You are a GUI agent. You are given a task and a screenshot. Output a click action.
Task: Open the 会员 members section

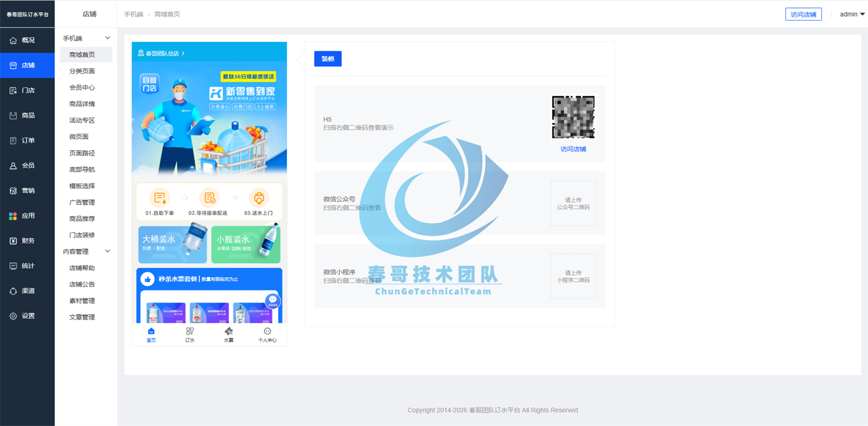coord(27,166)
